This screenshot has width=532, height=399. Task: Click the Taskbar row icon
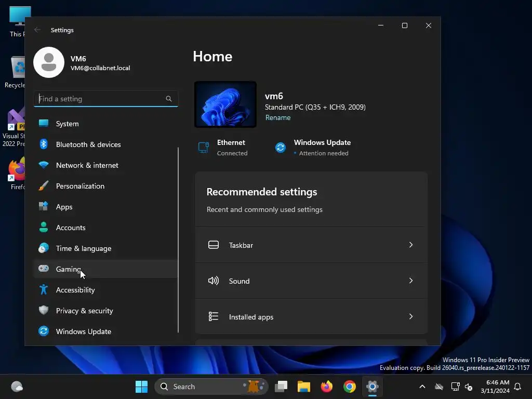214,245
